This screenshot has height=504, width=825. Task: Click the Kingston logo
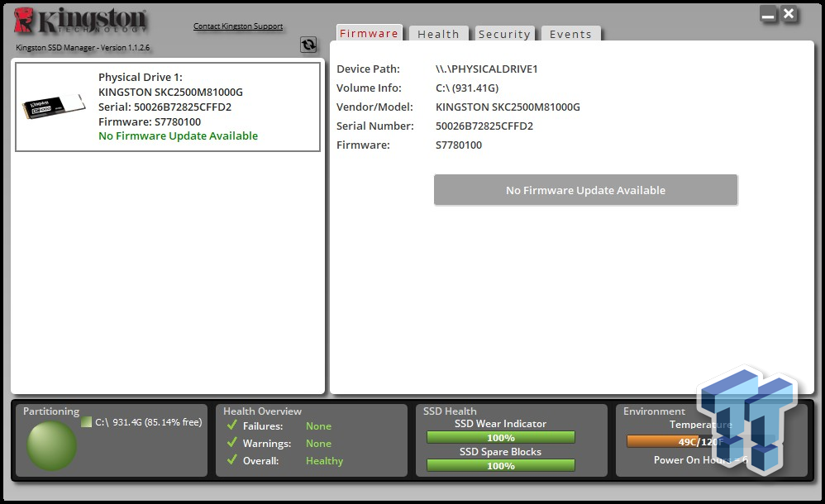pyautogui.click(x=80, y=21)
